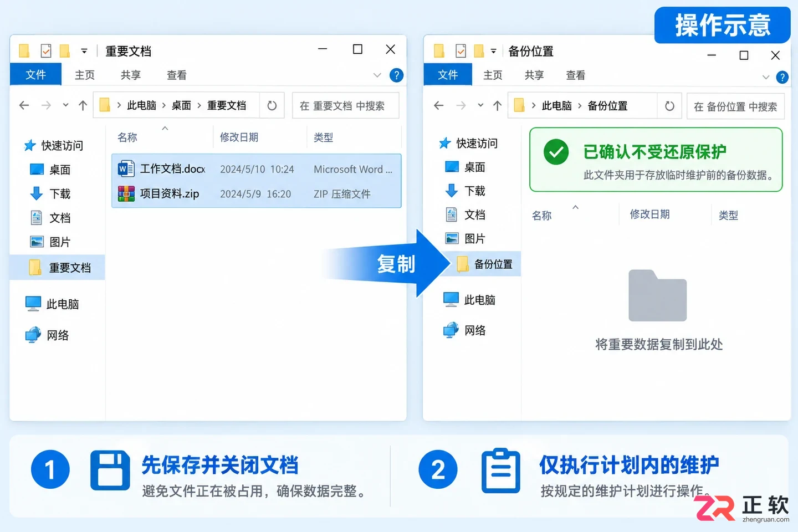Screen dimensions: 798x532
Task: Switch to 共享 tab in 备份位置 window
Action: pyautogui.click(x=534, y=75)
